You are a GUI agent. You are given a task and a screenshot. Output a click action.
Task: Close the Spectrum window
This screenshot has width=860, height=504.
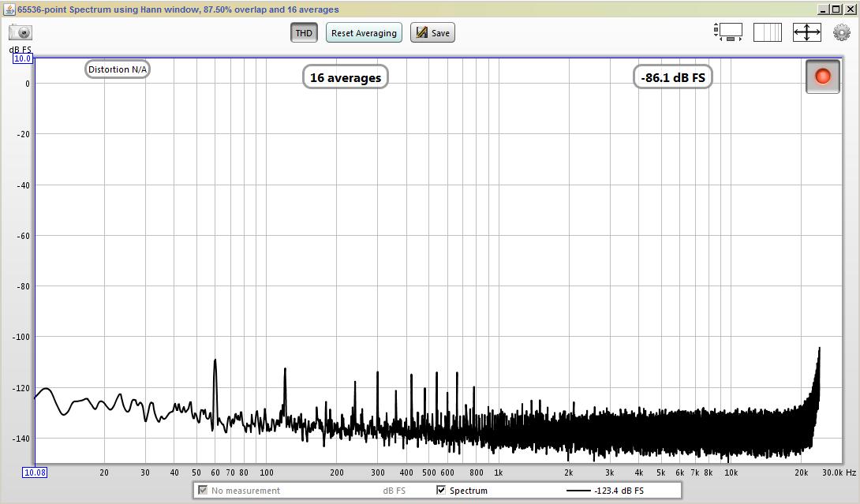tap(850, 9)
